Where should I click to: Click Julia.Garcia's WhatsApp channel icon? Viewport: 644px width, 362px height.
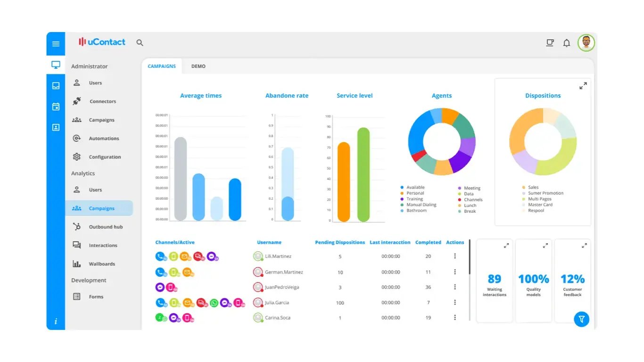(x=214, y=303)
